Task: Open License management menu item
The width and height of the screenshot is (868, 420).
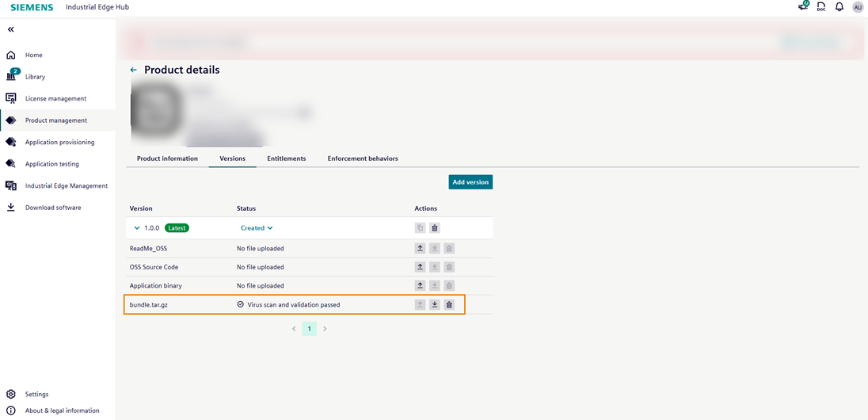Action: click(x=55, y=98)
